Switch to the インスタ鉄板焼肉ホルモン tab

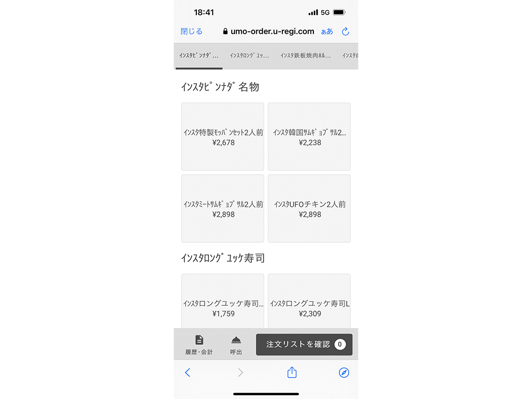(305, 56)
